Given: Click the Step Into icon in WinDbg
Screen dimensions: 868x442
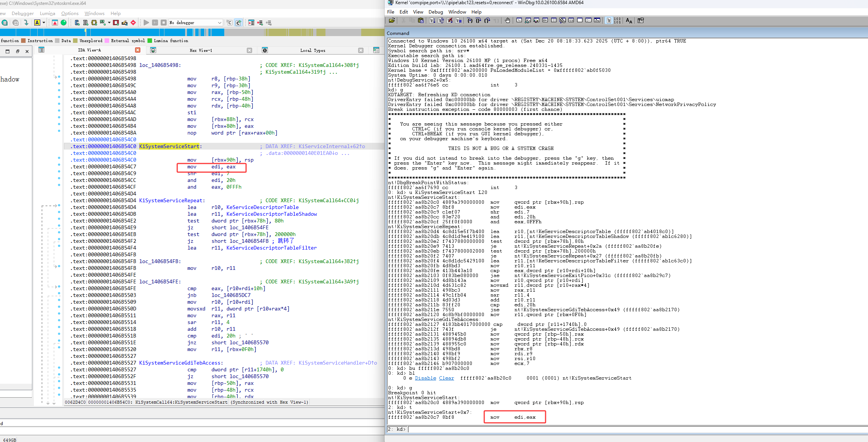Looking at the screenshot, I should coord(470,21).
